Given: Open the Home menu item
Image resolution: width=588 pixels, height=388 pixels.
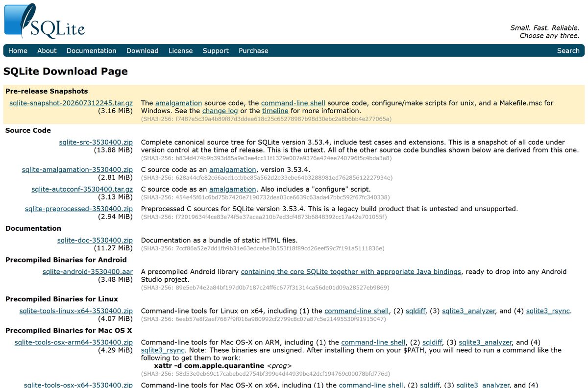Looking at the screenshot, I should pyautogui.click(x=18, y=50).
